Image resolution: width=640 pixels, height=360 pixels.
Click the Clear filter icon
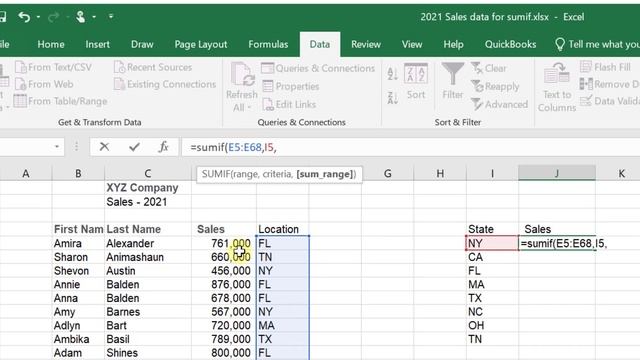tap(476, 68)
